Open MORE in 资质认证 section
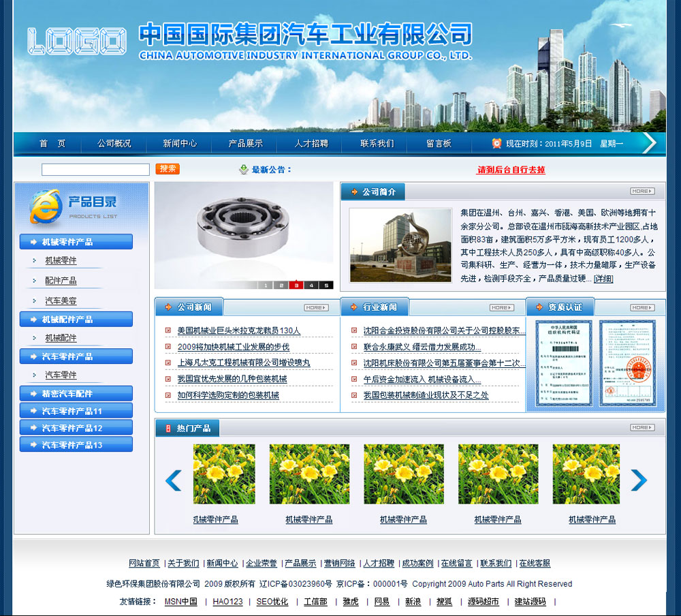The height and width of the screenshot is (616, 681). [642, 308]
